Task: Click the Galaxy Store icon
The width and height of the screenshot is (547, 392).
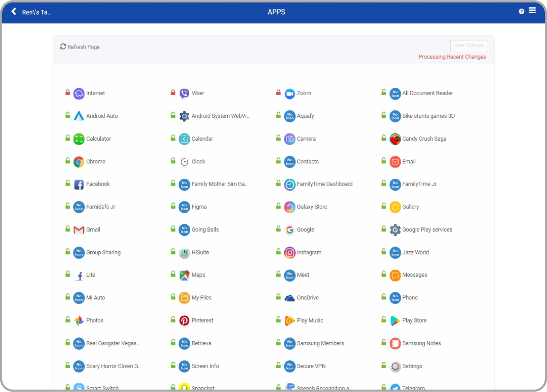Action: (289, 207)
